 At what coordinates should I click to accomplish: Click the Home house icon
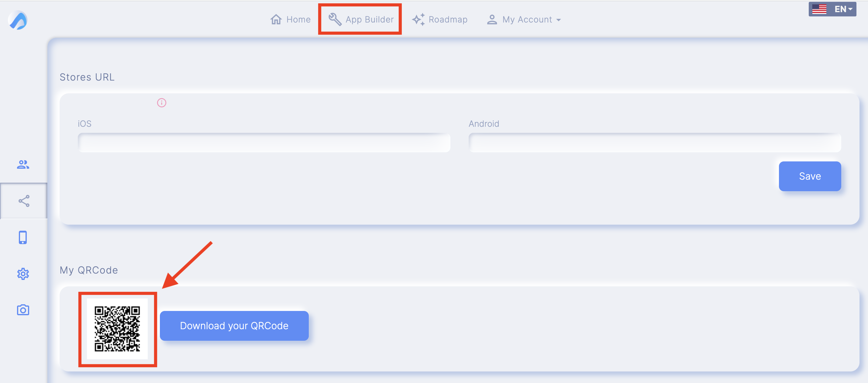(x=276, y=19)
